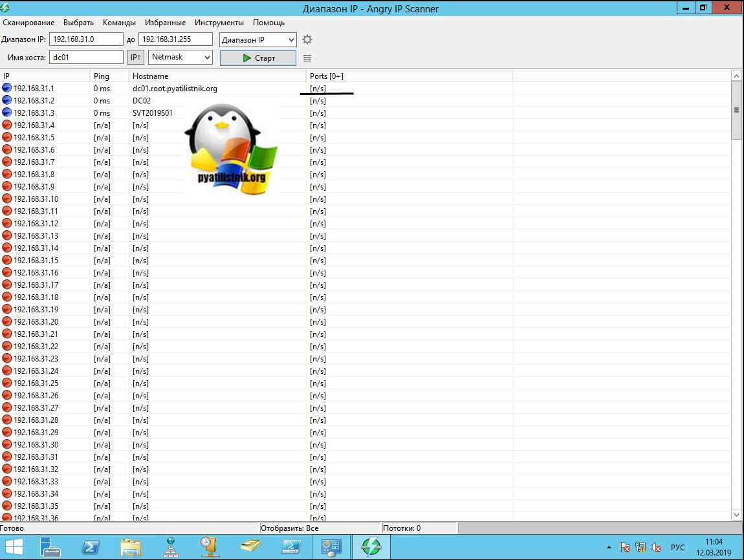Viewport: 744px width, 560px height.
Task: Click the select fetchers list icon
Action: coord(307,58)
